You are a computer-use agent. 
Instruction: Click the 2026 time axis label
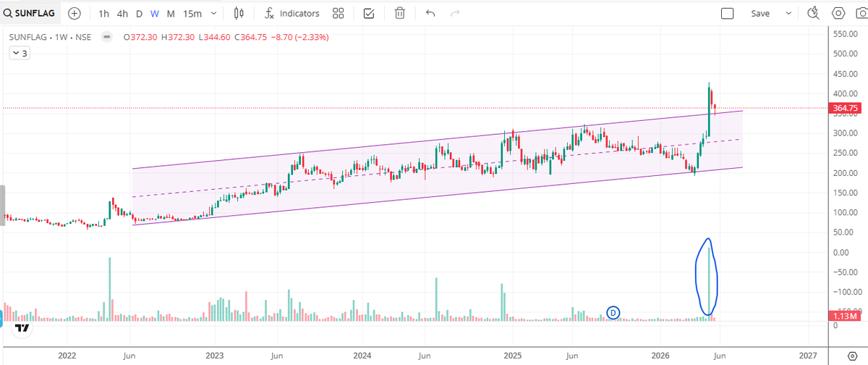(x=660, y=355)
